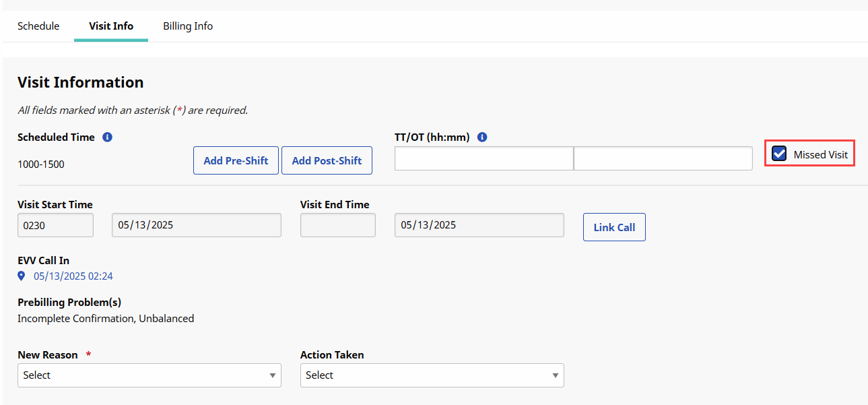Switch to the Schedule tab
This screenshot has height=405, width=868.
point(38,26)
